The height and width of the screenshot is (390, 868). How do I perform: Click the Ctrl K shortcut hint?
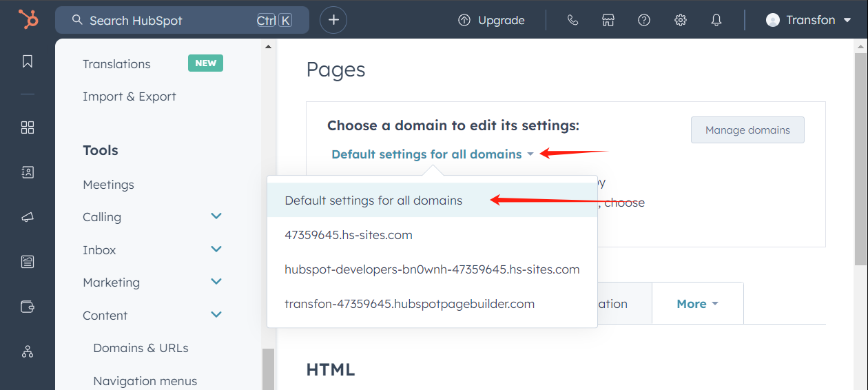[x=274, y=20]
